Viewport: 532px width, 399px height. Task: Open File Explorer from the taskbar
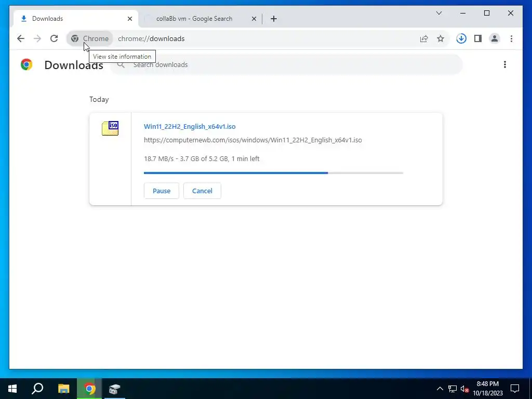(x=63, y=389)
